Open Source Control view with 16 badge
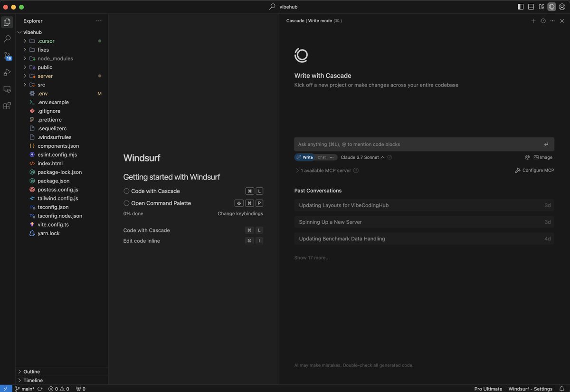570x392 pixels. [x=7, y=56]
